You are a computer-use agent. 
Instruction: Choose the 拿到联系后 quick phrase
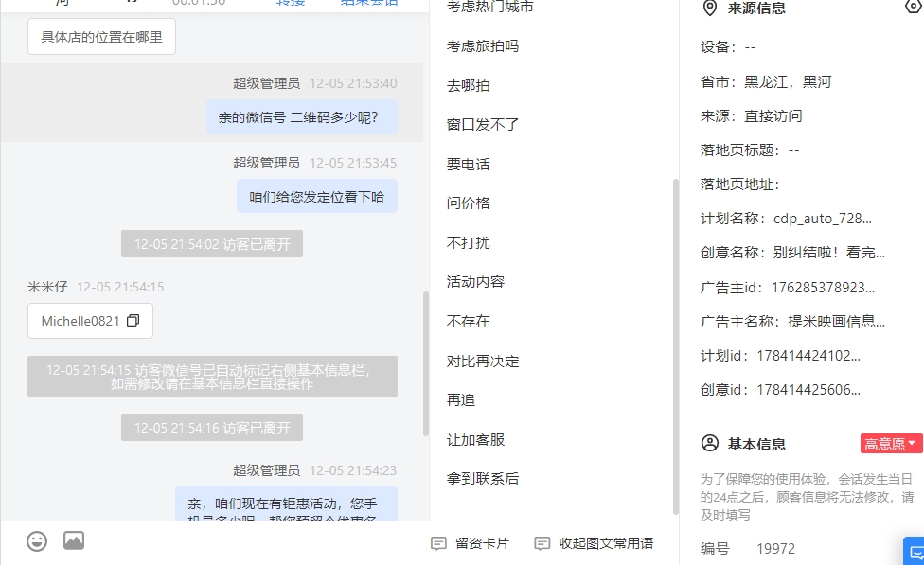click(483, 478)
